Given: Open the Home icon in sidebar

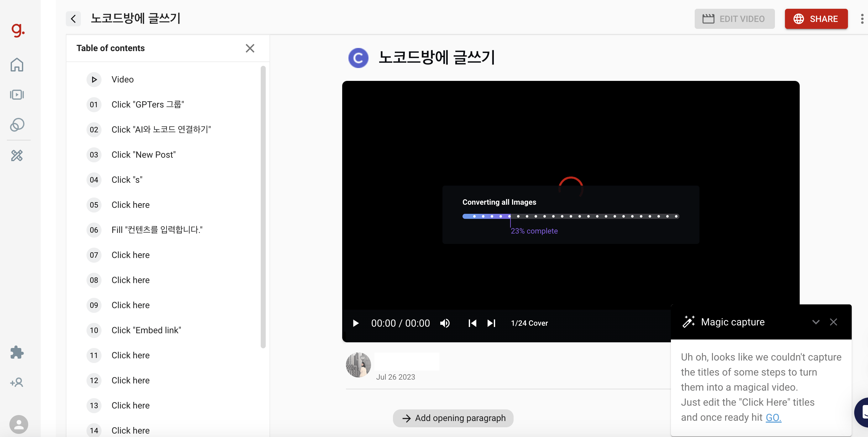Looking at the screenshot, I should point(17,65).
